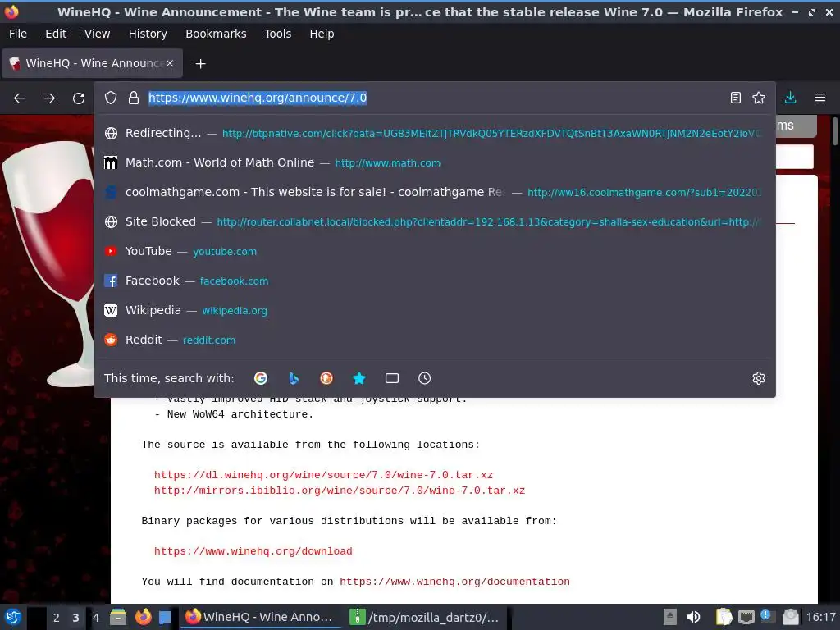The width and height of the screenshot is (840, 630).
Task: Search this time with Bing
Action: tap(294, 378)
